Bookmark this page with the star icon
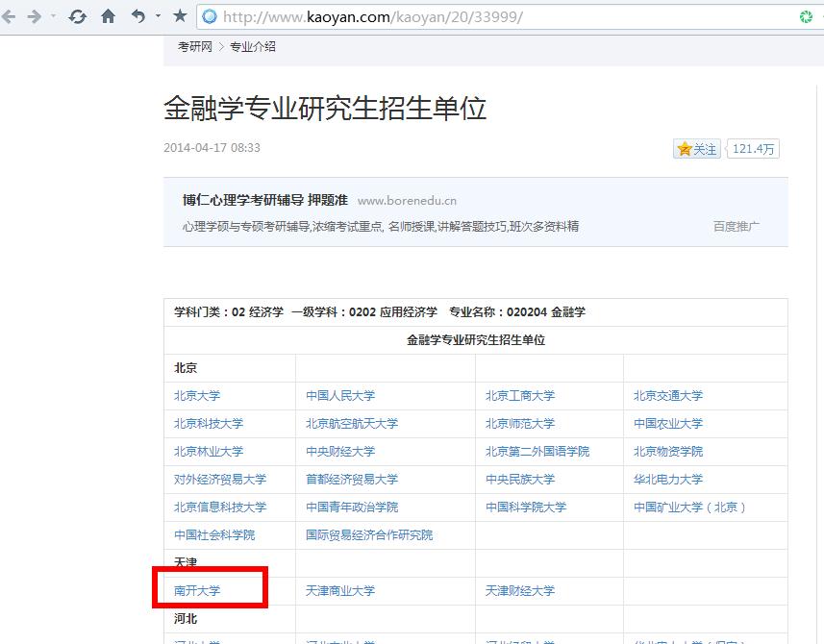 [x=179, y=15]
